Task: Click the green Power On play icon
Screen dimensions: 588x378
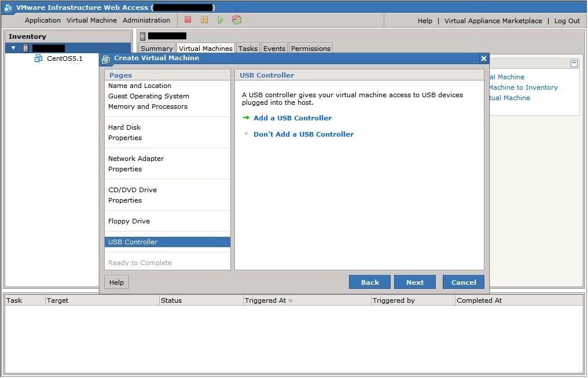Action: (220, 20)
